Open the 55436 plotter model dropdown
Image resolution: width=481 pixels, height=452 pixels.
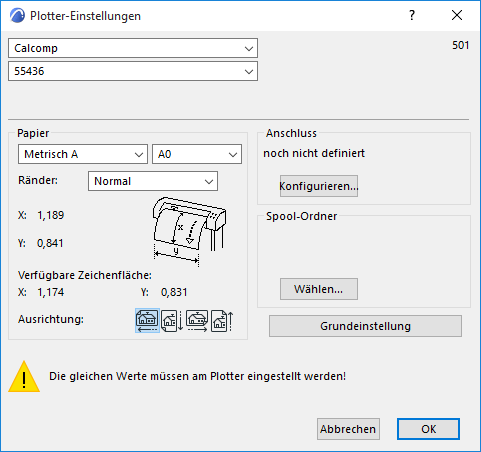(x=133, y=71)
